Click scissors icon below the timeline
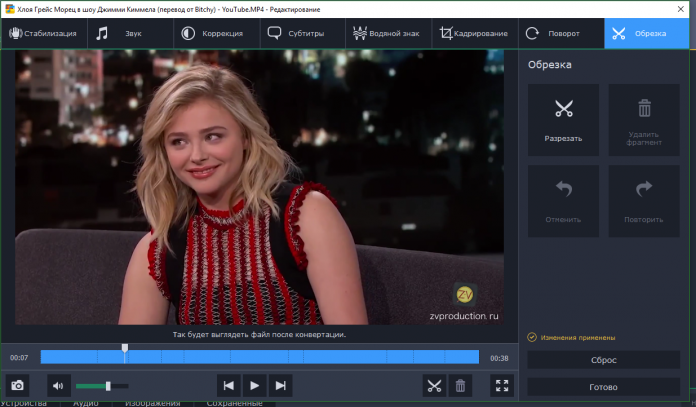Image resolution: width=696 pixels, height=407 pixels. (434, 385)
